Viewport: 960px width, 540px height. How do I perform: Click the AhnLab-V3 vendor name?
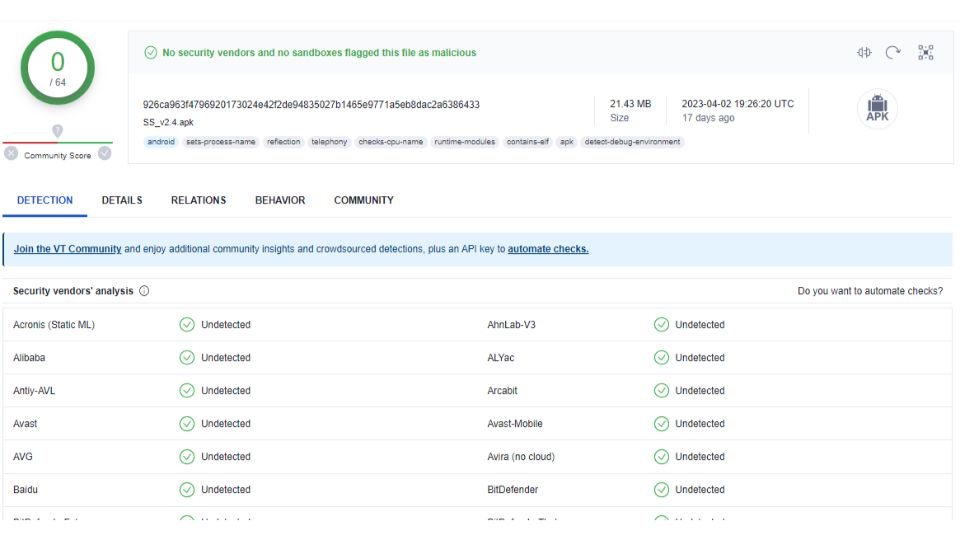511,324
